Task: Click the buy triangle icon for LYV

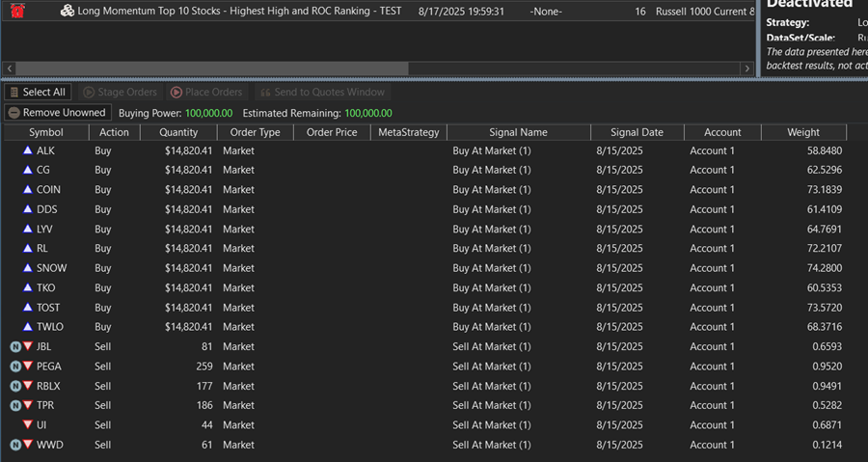Action: pos(28,229)
